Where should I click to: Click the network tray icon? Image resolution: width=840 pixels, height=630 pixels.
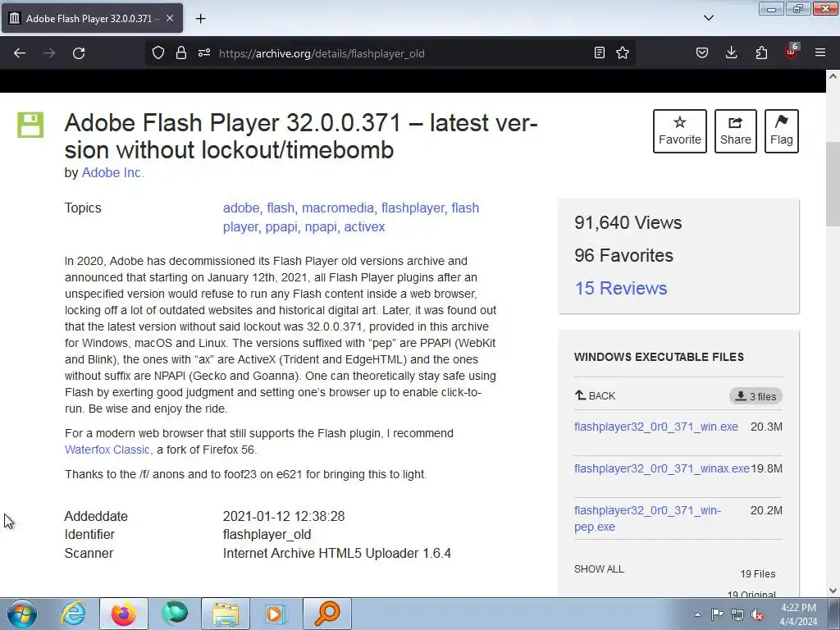[737, 614]
